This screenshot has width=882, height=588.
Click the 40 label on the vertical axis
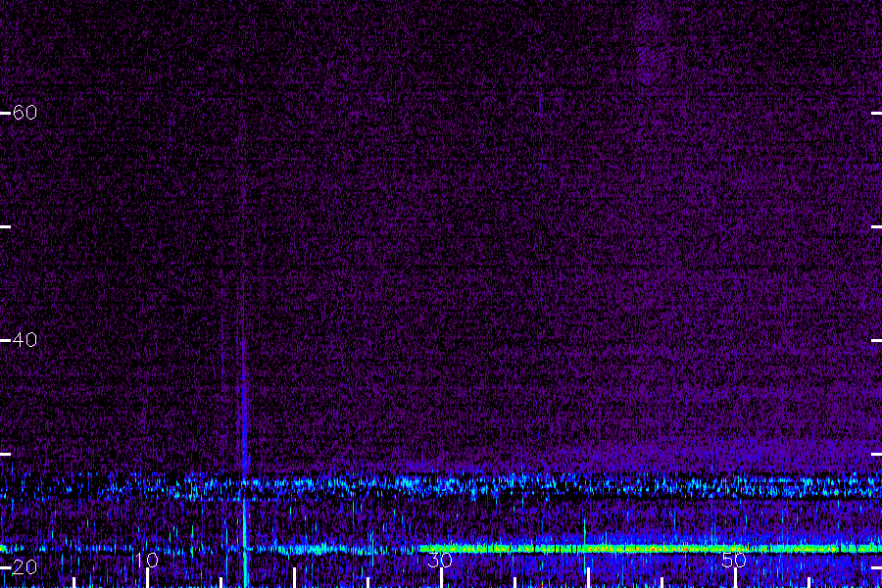[x=24, y=340]
